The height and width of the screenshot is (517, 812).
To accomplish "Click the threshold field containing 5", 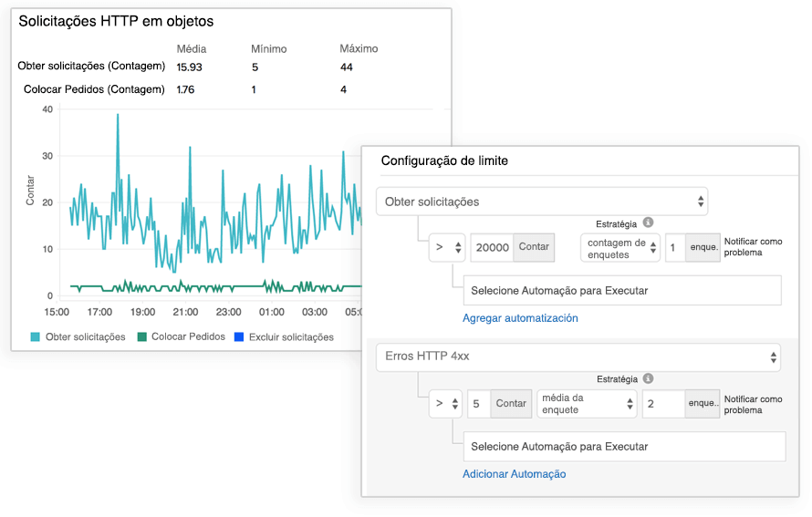I will point(479,403).
